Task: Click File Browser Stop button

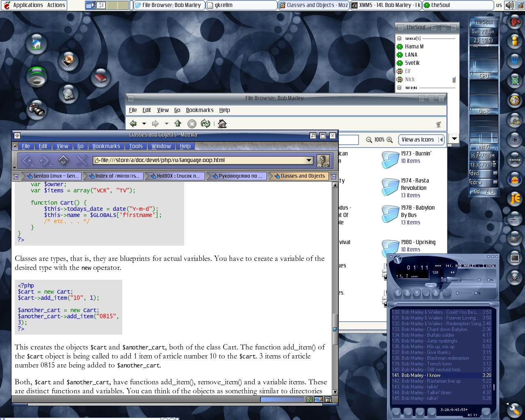Action: (x=192, y=123)
